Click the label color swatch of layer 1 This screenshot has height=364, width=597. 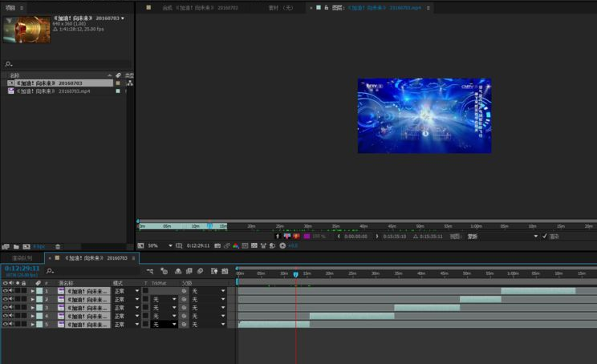39,291
